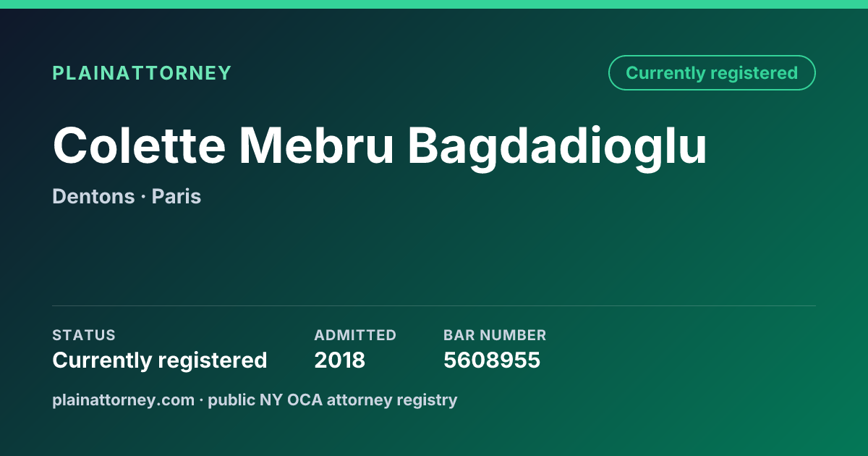Open the plainattorney.com footer link
The image size is (868, 456).
pos(123,400)
